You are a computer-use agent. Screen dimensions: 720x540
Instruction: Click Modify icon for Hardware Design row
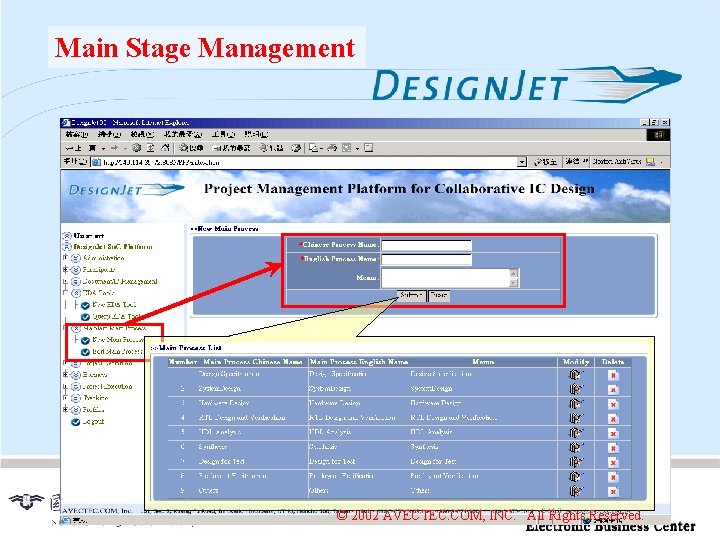coord(576,404)
